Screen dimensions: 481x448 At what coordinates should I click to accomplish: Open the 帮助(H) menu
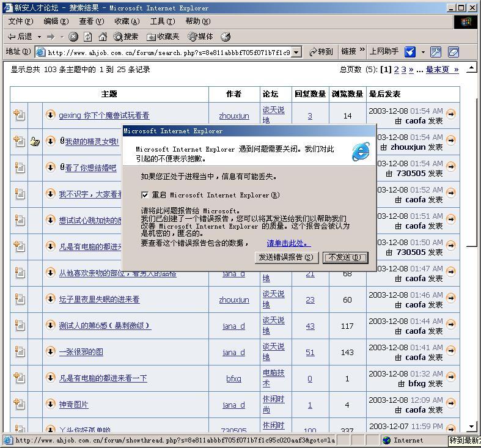[198, 21]
